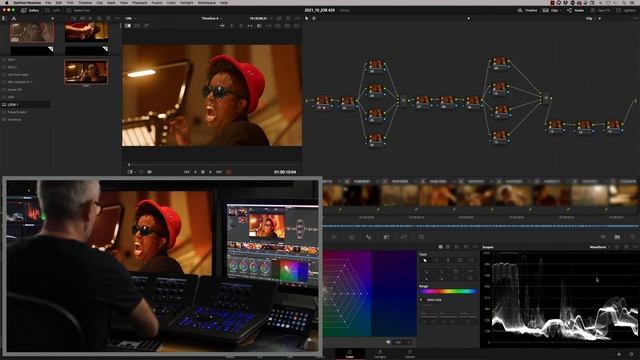Toggle the Media Pool panel button

pyautogui.click(x=78, y=10)
